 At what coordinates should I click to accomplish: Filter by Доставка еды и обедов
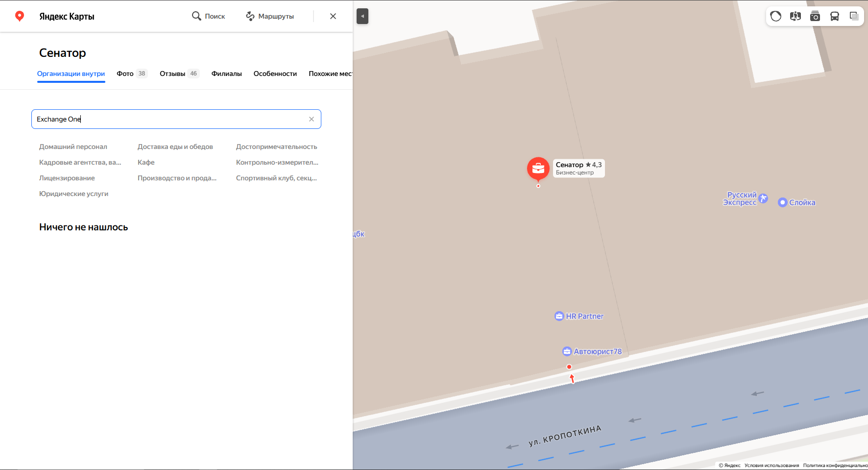[x=175, y=147]
